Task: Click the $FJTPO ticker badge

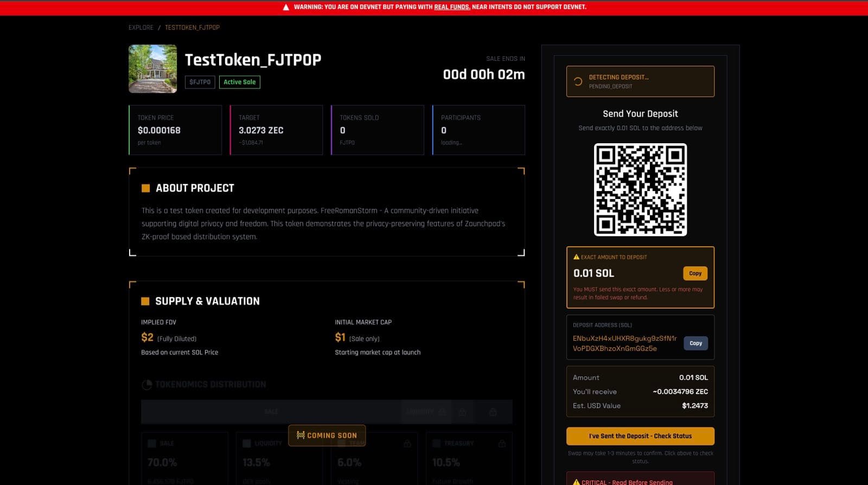Action: [x=200, y=82]
